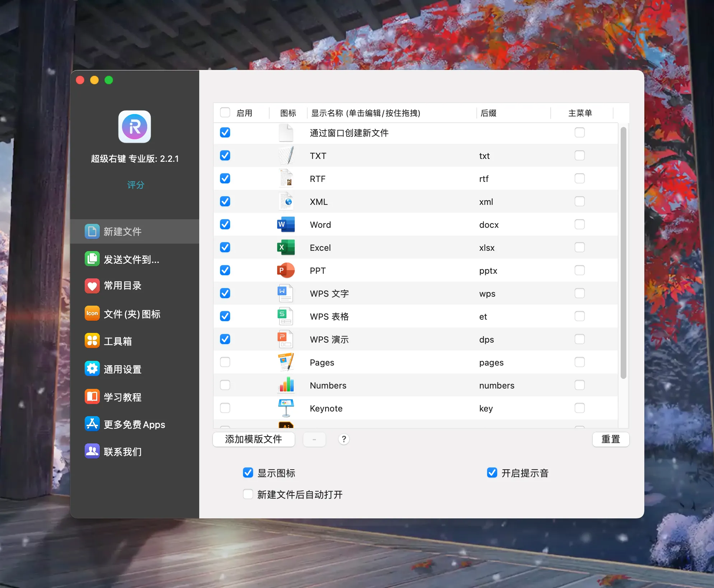Enable 主菜单 for the Excel row
Viewport: 714px width, 588px height.
coord(579,247)
